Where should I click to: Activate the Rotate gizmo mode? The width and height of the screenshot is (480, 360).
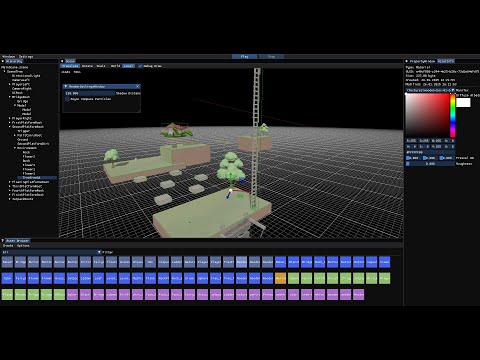tap(87, 66)
